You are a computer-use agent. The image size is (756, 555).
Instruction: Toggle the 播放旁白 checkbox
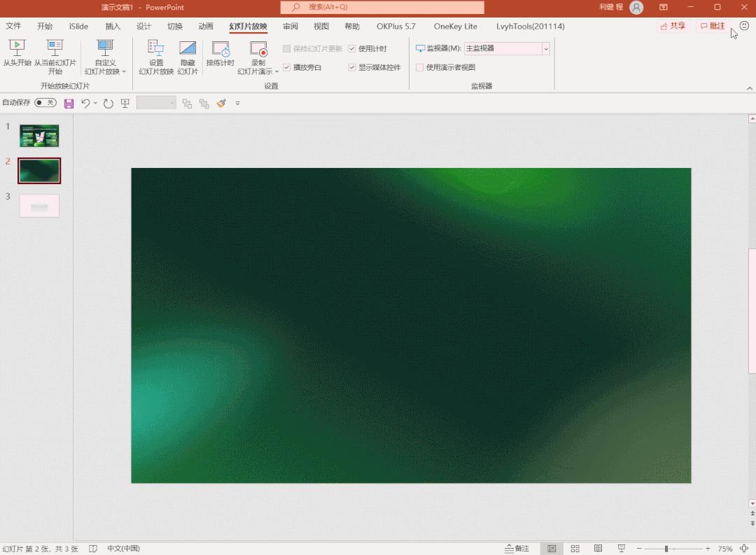point(287,67)
